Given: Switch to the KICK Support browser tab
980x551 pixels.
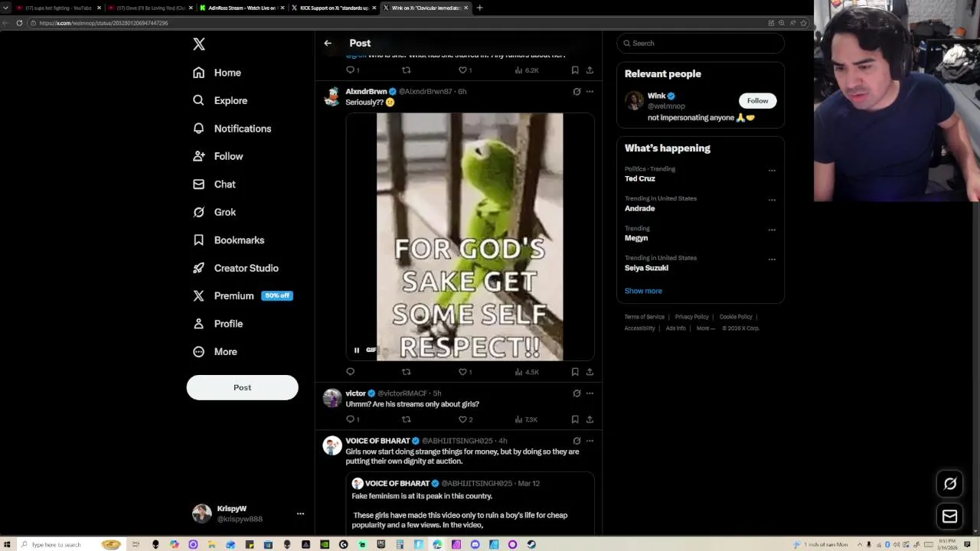Looking at the screenshot, I should [x=333, y=8].
